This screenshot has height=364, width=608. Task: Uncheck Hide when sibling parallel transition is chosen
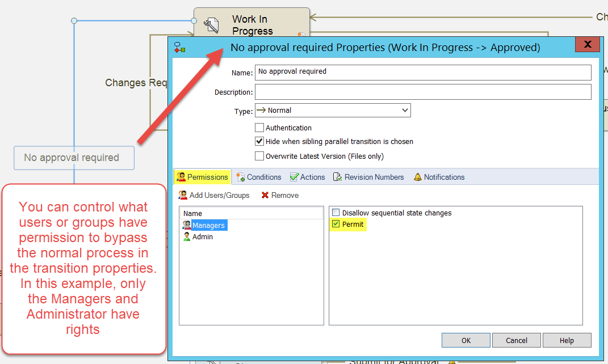pyautogui.click(x=259, y=141)
